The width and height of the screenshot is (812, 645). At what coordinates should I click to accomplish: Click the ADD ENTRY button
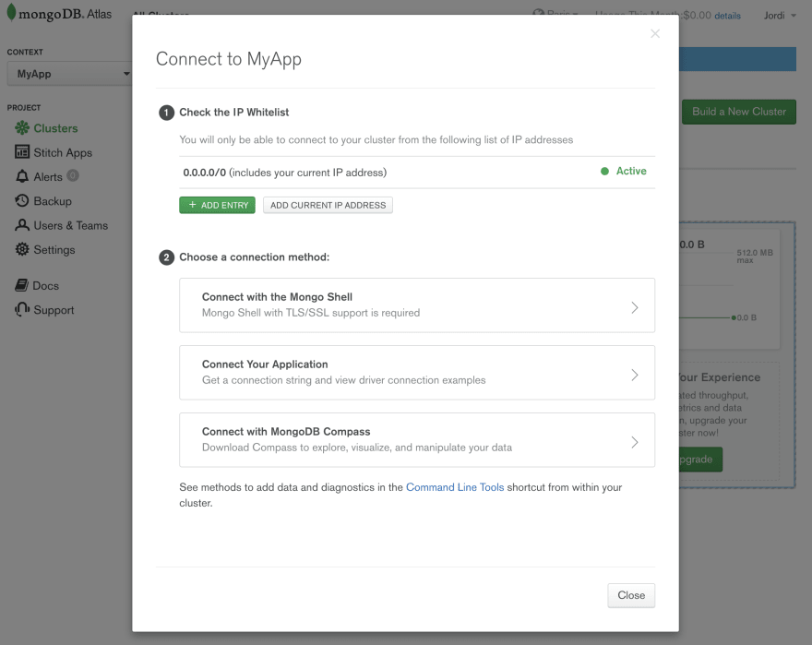[x=217, y=205]
